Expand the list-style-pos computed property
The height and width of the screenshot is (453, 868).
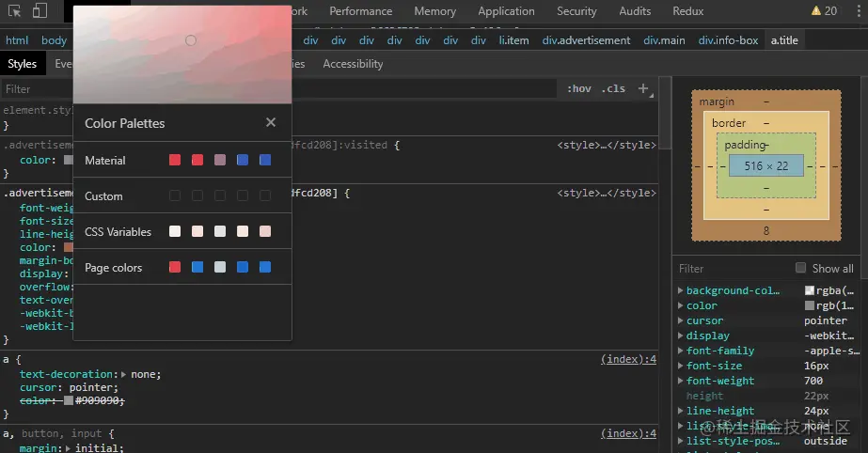(680, 441)
